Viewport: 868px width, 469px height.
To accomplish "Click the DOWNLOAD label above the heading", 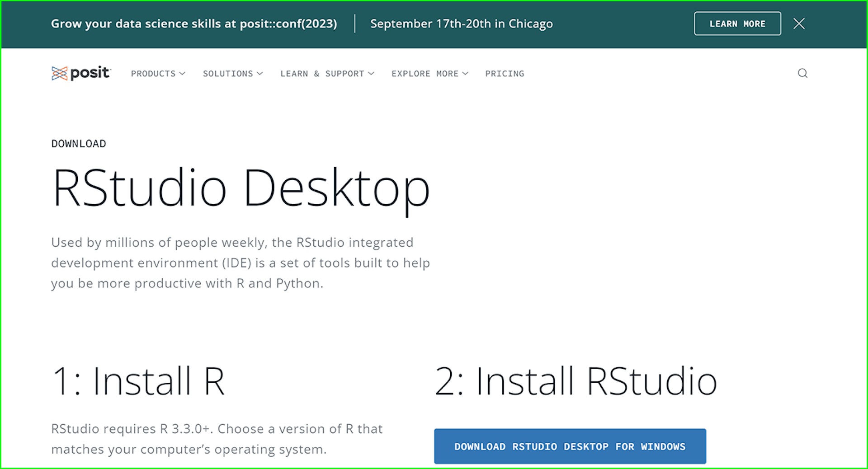I will [x=79, y=143].
